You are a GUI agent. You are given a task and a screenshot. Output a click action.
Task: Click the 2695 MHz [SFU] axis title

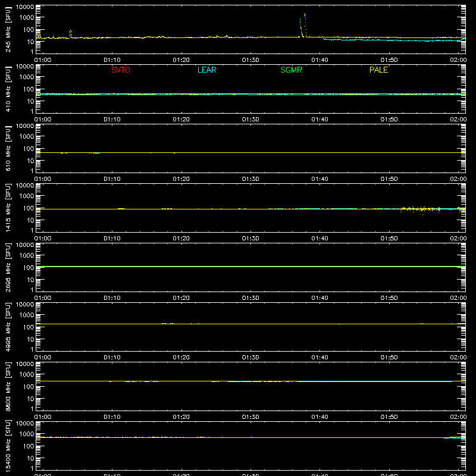click(x=8, y=267)
